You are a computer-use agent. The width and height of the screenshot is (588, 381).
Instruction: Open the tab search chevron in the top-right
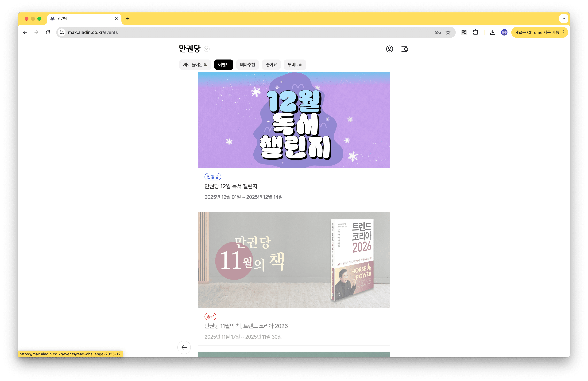pyautogui.click(x=564, y=19)
